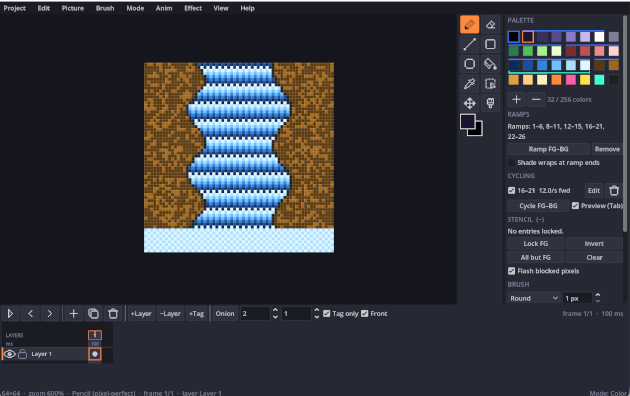Select the Line tool
This screenshot has height=396, width=630.
[469, 44]
